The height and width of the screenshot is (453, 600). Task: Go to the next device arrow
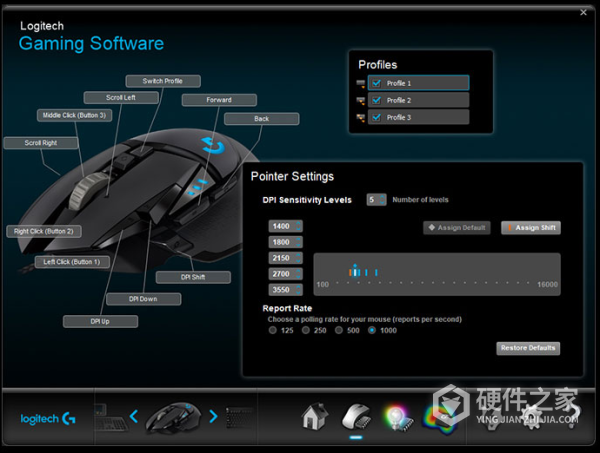pos(213,416)
